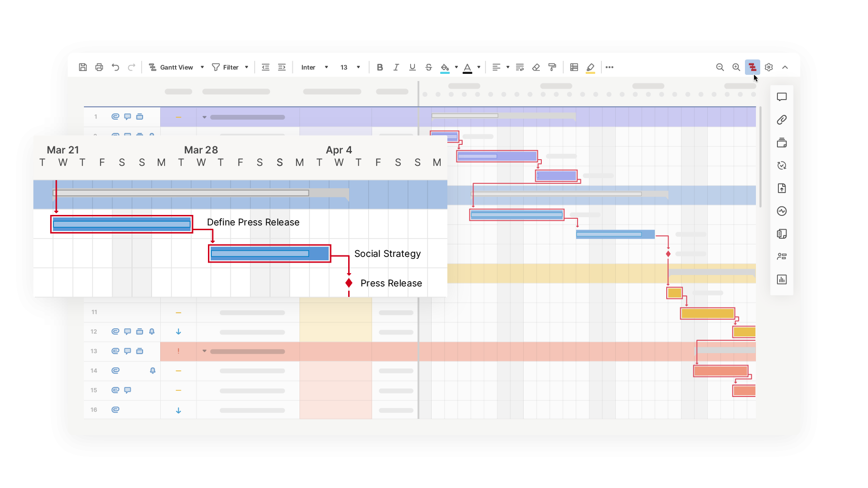Open the text color swatch picker

pos(478,67)
